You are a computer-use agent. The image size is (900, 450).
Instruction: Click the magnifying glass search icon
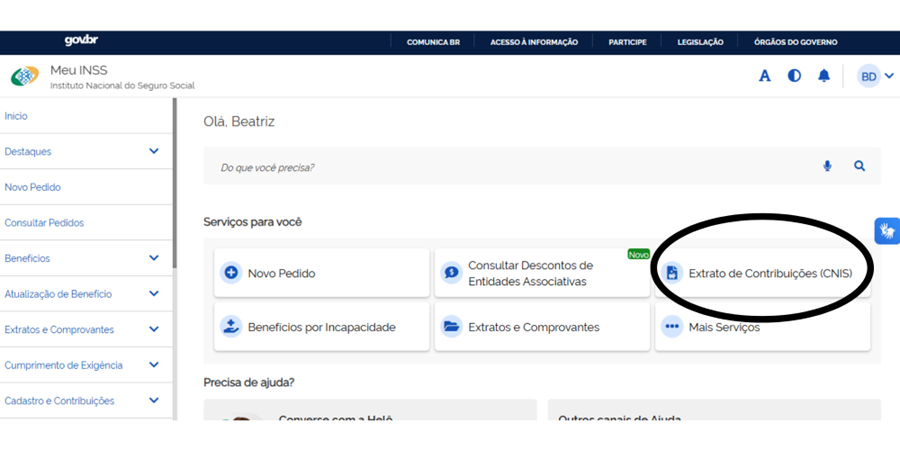tap(859, 166)
